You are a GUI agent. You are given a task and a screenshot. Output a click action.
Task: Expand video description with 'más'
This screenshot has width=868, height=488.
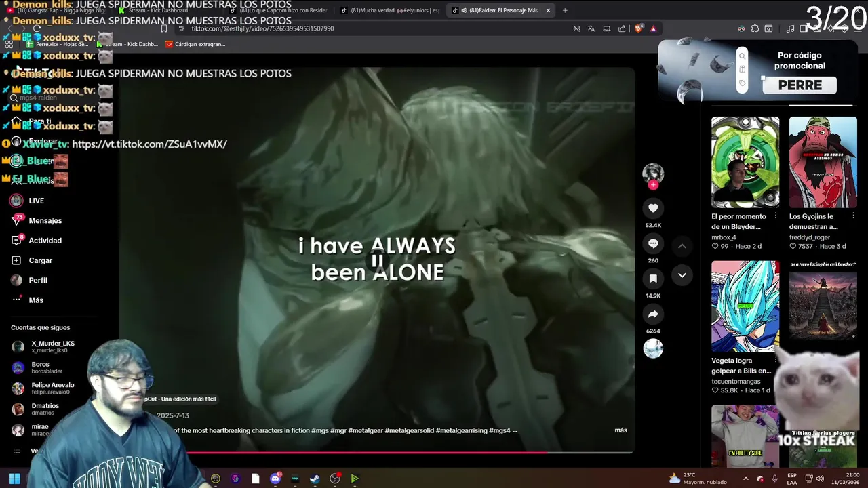coord(620,430)
